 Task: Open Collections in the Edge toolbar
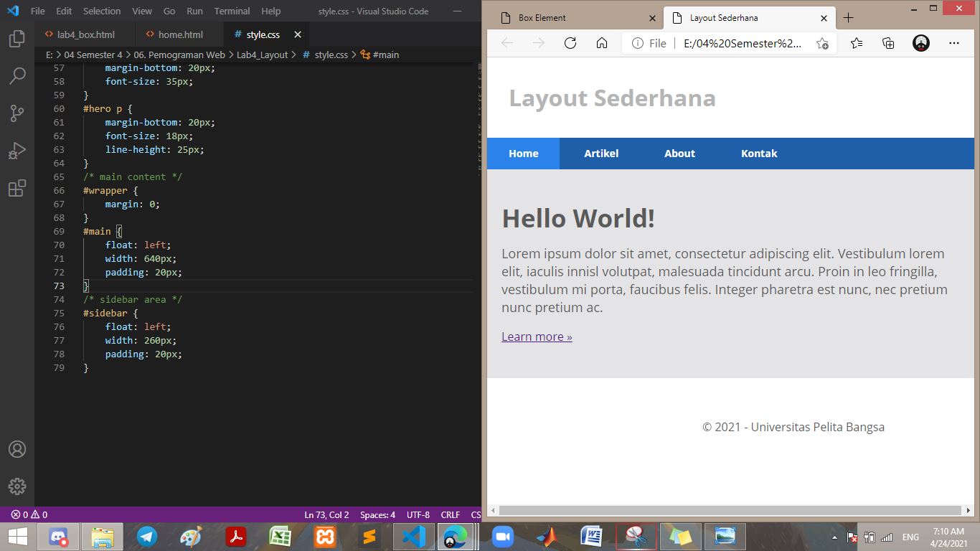(x=888, y=43)
